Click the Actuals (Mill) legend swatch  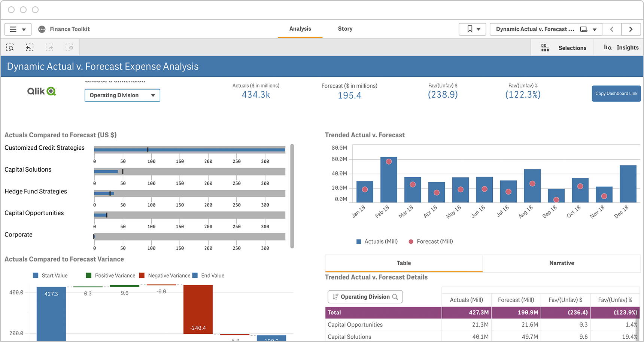359,242
